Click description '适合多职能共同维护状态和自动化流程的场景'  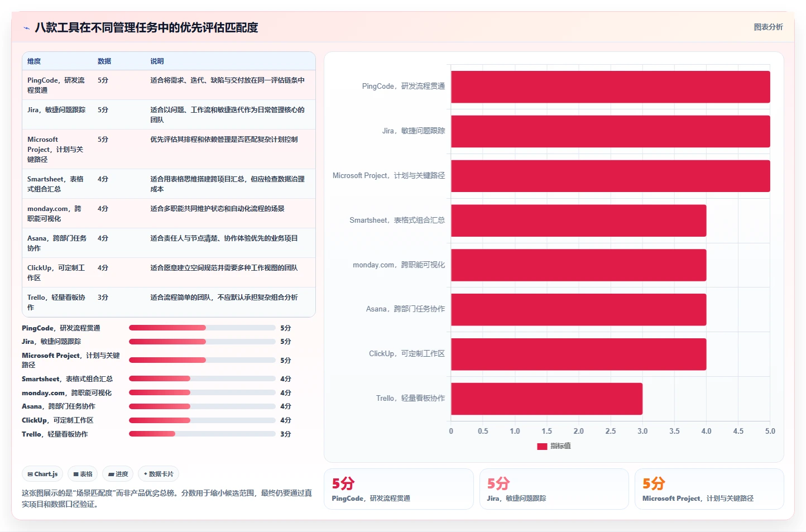(x=217, y=209)
